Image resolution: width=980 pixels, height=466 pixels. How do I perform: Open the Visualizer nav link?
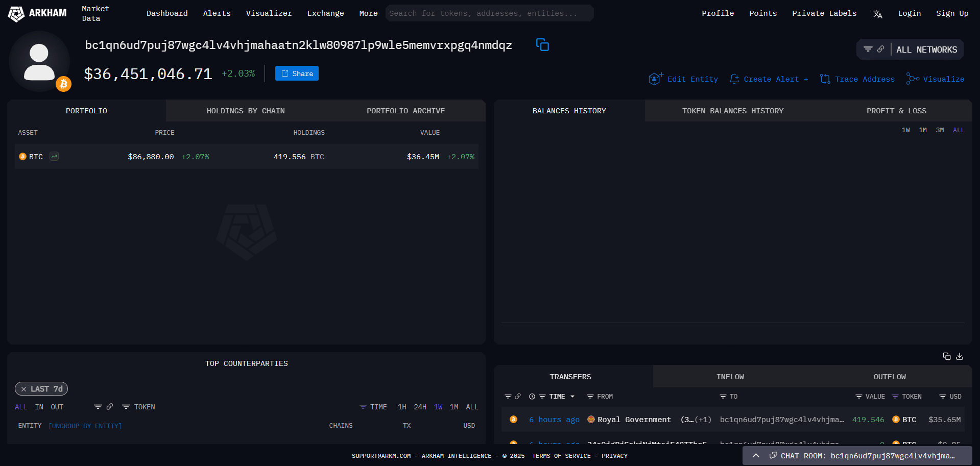[x=269, y=13]
